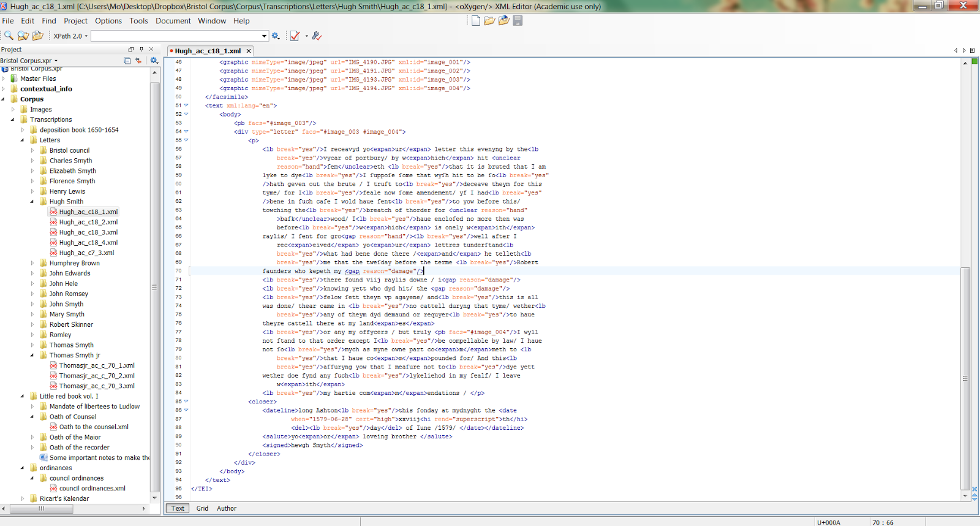
Task: Select Hugh_ac_c7_3.xml file
Action: [x=86, y=253]
